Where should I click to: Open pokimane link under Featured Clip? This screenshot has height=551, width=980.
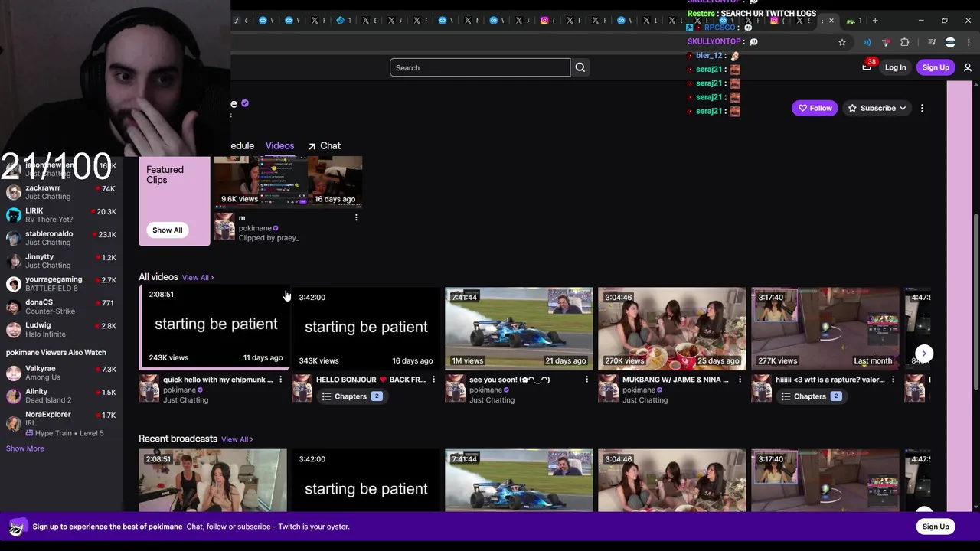tap(255, 228)
